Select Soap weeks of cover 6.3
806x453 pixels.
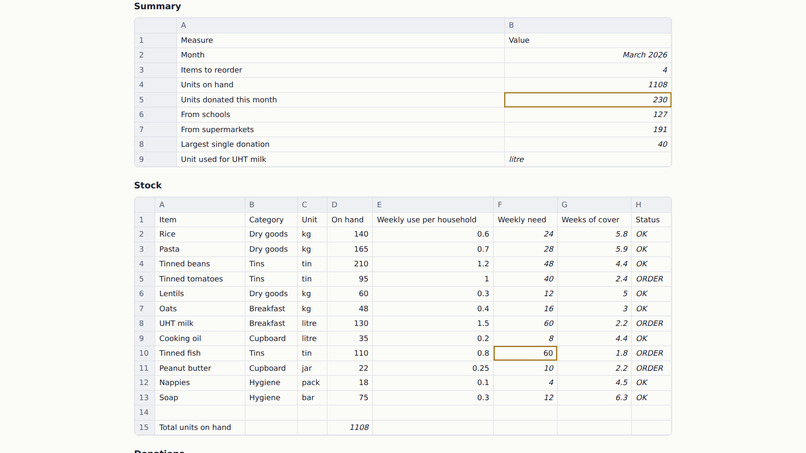click(x=594, y=397)
